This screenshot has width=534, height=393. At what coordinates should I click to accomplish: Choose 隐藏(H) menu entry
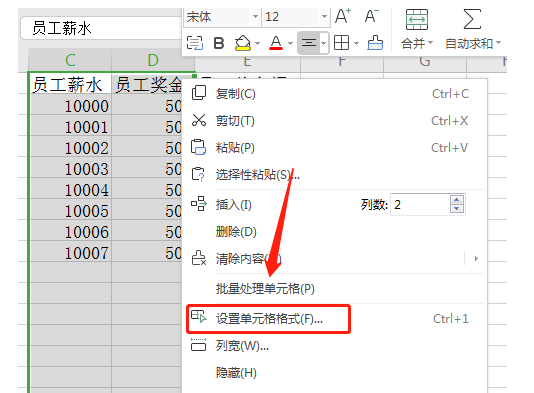pyautogui.click(x=236, y=373)
